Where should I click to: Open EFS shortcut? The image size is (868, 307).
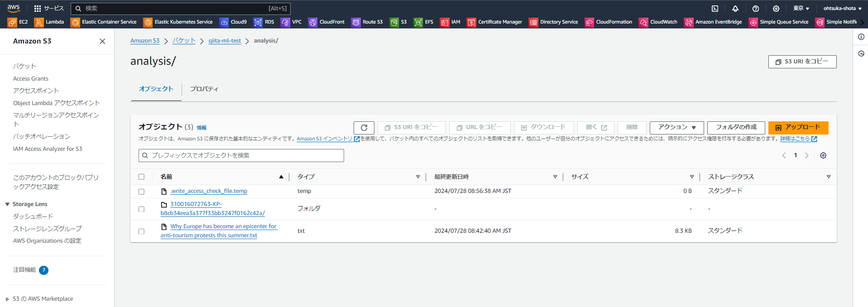pos(424,22)
